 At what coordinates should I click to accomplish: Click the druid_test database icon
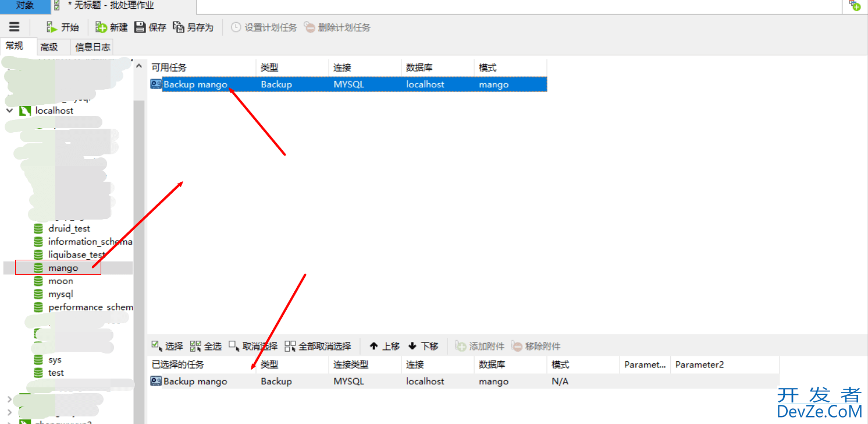38,228
